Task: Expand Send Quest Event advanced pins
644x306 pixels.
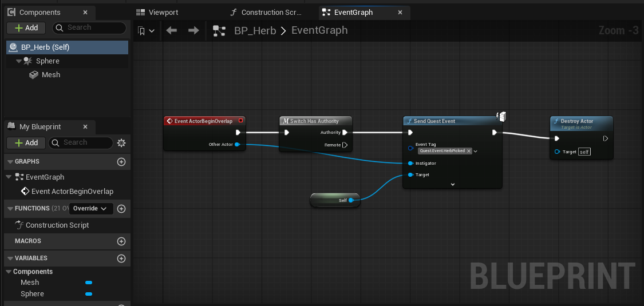Action: (x=453, y=185)
